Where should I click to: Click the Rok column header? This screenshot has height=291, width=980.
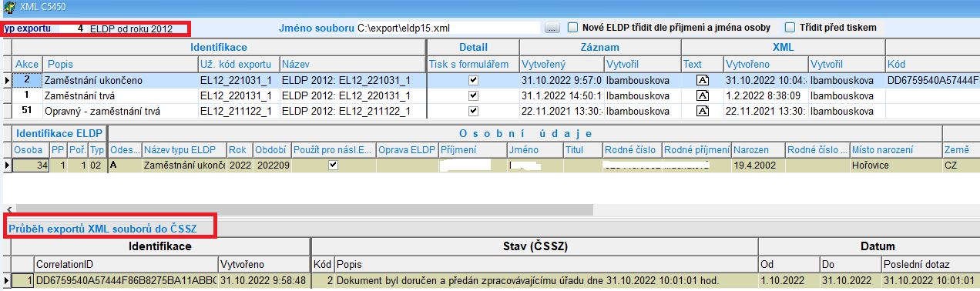tap(240, 149)
